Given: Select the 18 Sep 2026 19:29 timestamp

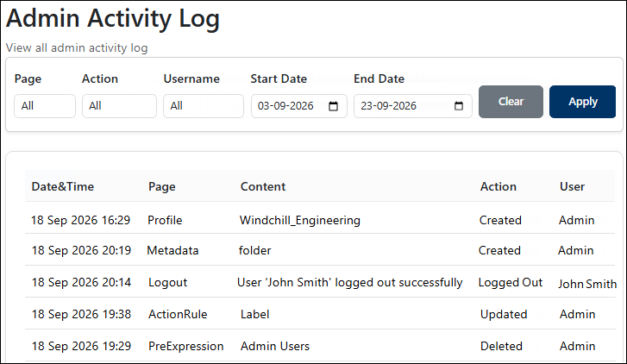Looking at the screenshot, I should coord(81,346).
